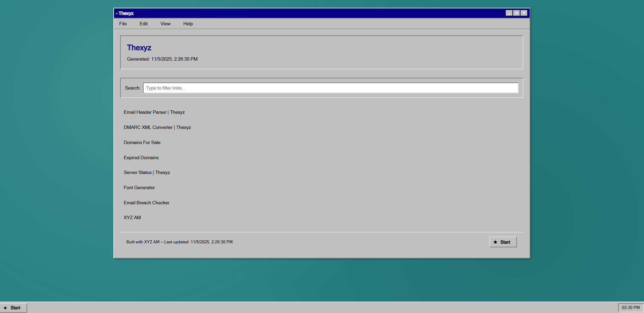Open the Email Header Parser link
This screenshot has width=644, height=313.
154,112
